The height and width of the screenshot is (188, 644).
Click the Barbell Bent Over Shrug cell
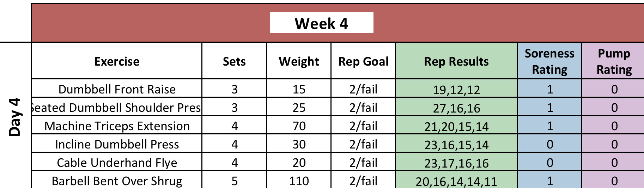coord(117,181)
